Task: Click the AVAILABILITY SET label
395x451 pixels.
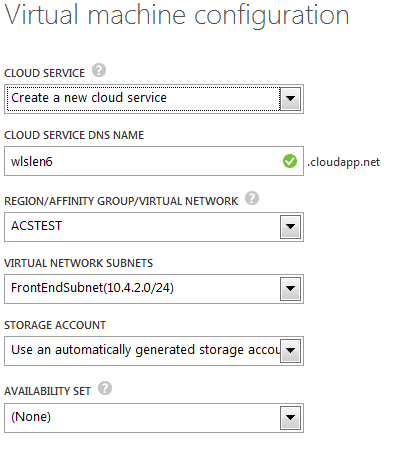Action: pyautogui.click(x=47, y=391)
